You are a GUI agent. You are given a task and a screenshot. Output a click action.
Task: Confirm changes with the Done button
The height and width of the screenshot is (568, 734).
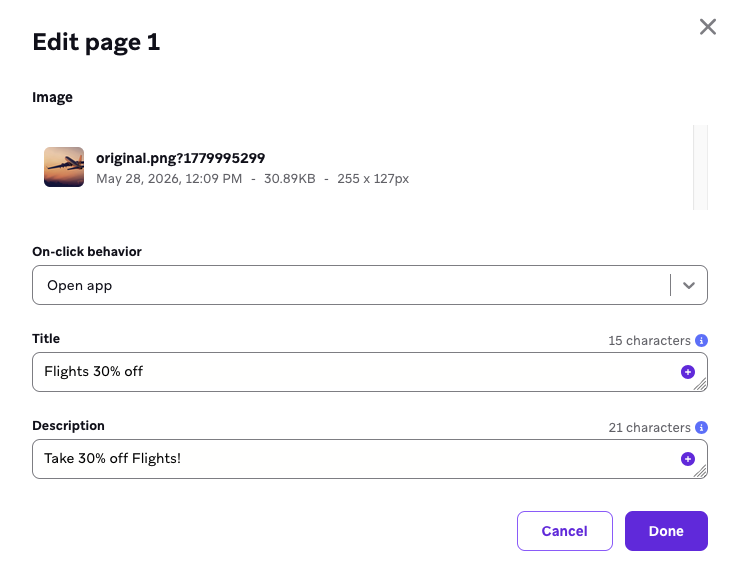tap(666, 531)
